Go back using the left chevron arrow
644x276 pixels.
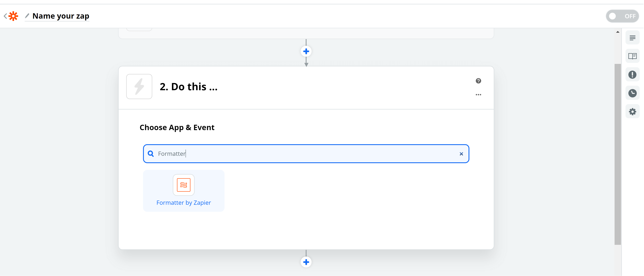[x=5, y=16]
